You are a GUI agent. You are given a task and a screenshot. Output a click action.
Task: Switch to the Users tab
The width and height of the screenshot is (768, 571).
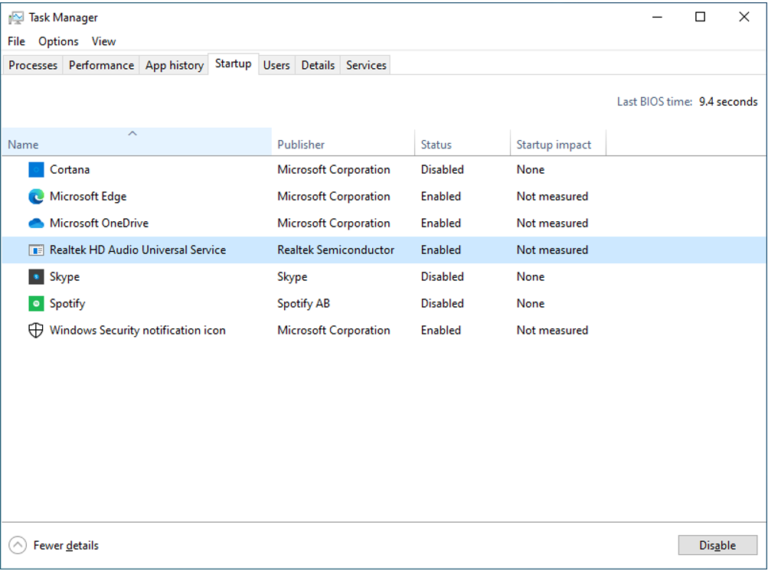[x=276, y=65]
